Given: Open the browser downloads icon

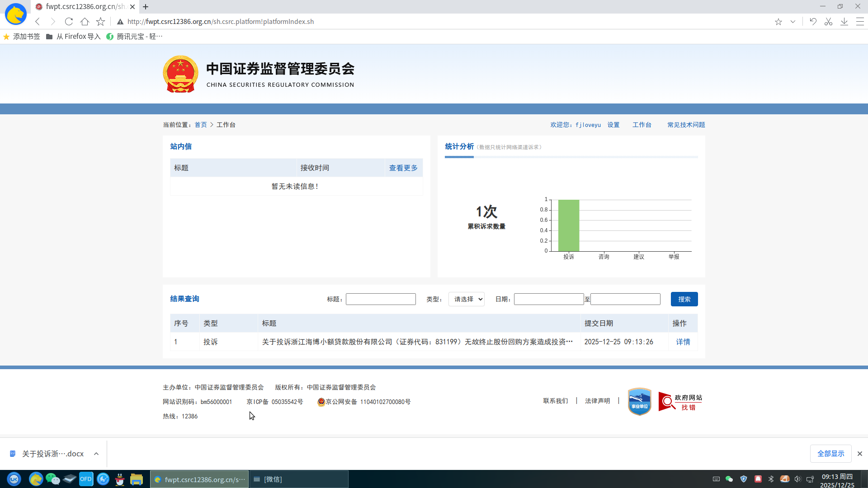Looking at the screenshot, I should pyautogui.click(x=844, y=22).
